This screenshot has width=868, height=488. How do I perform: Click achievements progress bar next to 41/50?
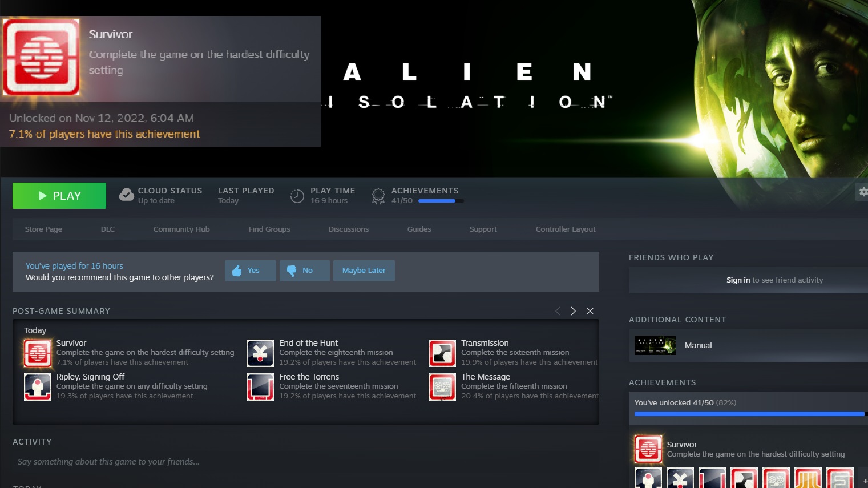pyautogui.click(x=441, y=201)
